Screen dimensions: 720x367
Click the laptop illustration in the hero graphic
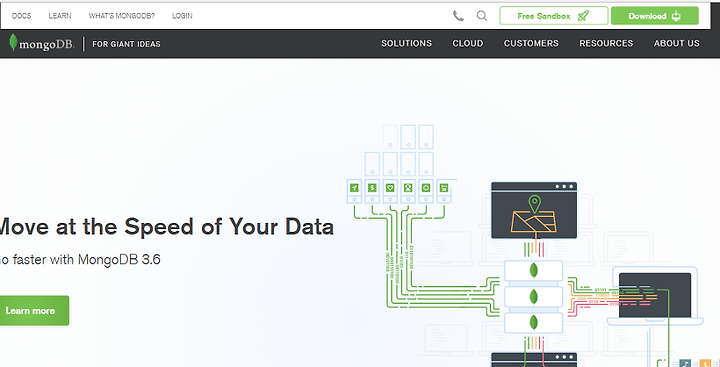(655, 295)
